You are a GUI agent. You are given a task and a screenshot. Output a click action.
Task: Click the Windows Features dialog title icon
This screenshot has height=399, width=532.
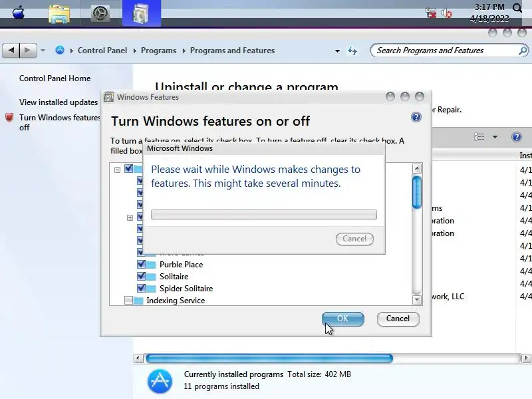tap(108, 97)
